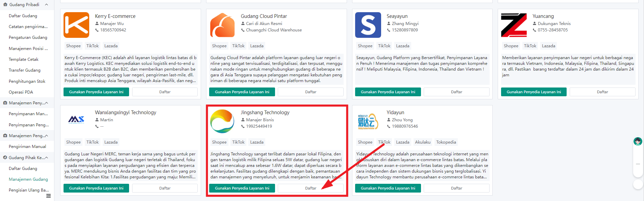This screenshot has width=644, height=201.
Task: Open Template Cetak menu item
Action: [x=24, y=59]
